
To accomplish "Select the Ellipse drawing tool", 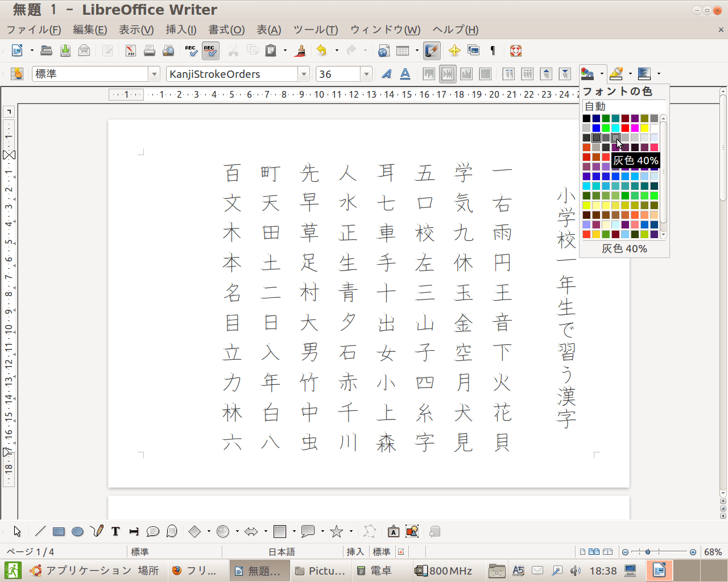I will 77,531.
